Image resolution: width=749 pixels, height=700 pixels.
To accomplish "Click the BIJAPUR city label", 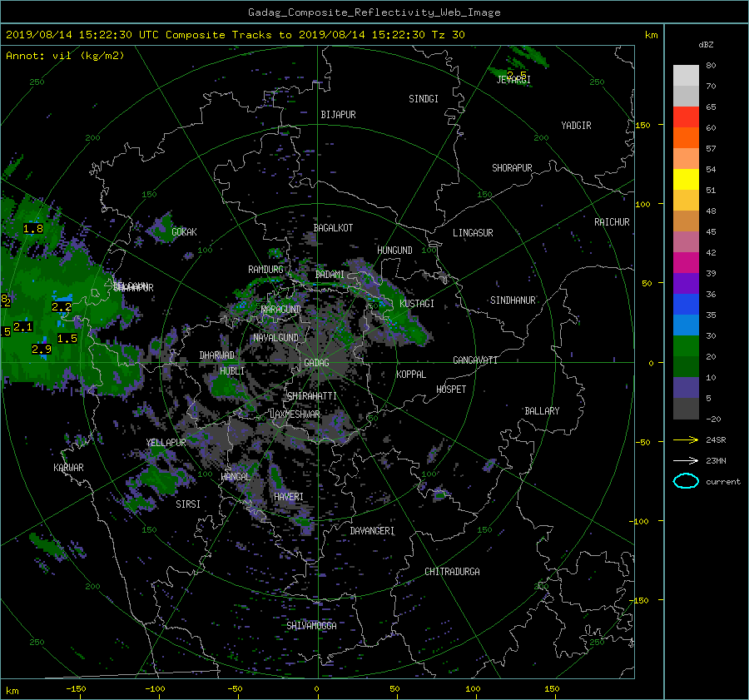I will pos(338,115).
